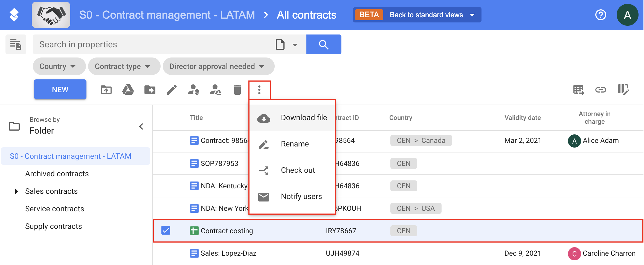644x265 pixels.
Task: Choose Notify users from the menu
Action: (x=292, y=197)
